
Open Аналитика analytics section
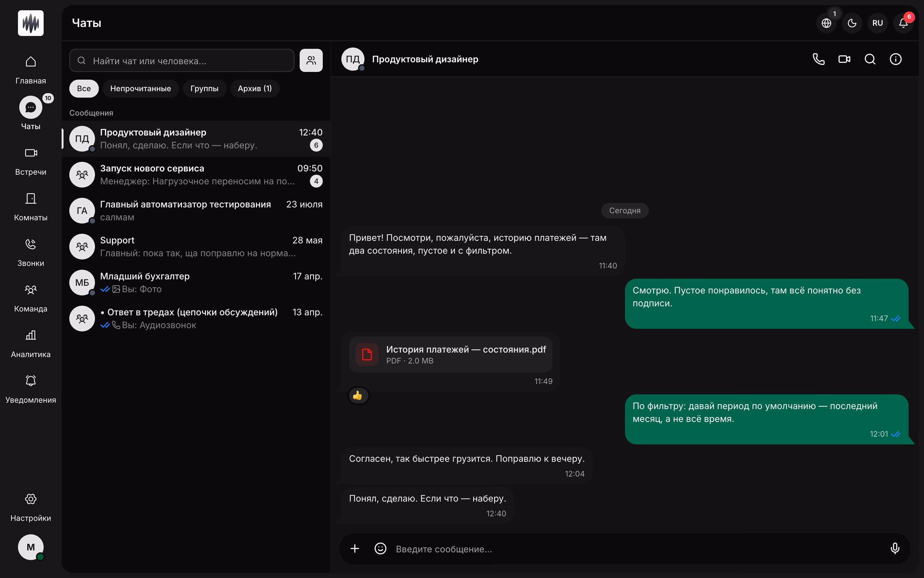pyautogui.click(x=30, y=344)
